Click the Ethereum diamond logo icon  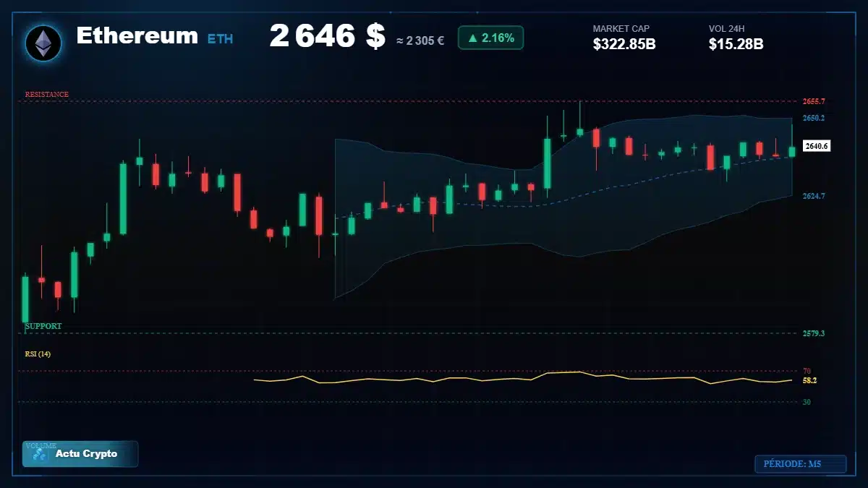pos(43,43)
